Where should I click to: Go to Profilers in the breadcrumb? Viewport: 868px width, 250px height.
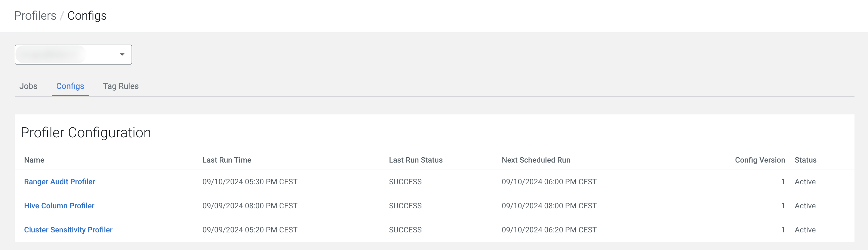pyautogui.click(x=35, y=16)
